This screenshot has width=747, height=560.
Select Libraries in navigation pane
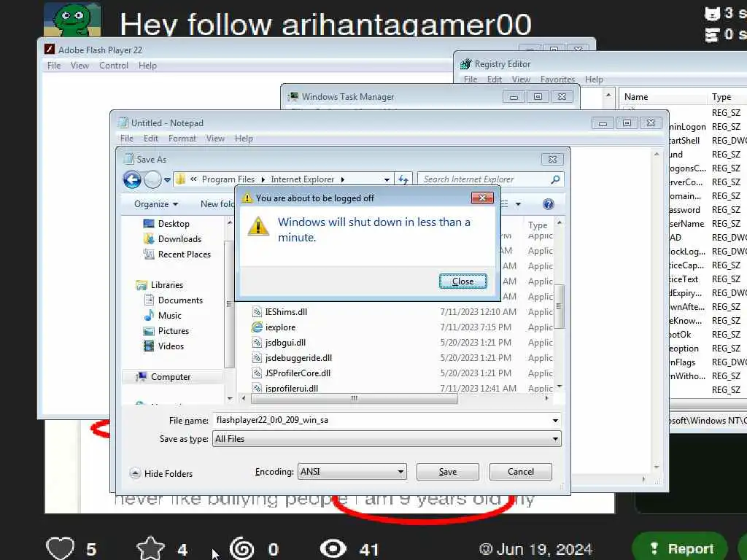point(167,285)
